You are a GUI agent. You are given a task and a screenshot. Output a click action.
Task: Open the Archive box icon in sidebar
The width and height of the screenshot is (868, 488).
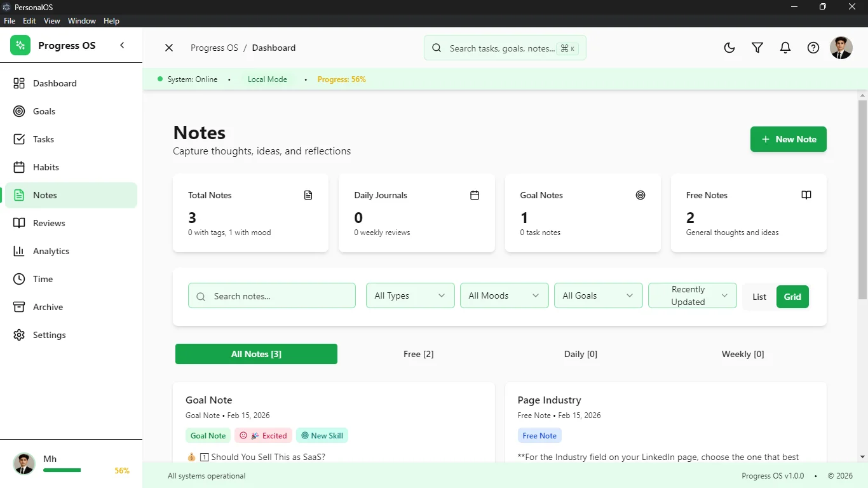(x=20, y=307)
